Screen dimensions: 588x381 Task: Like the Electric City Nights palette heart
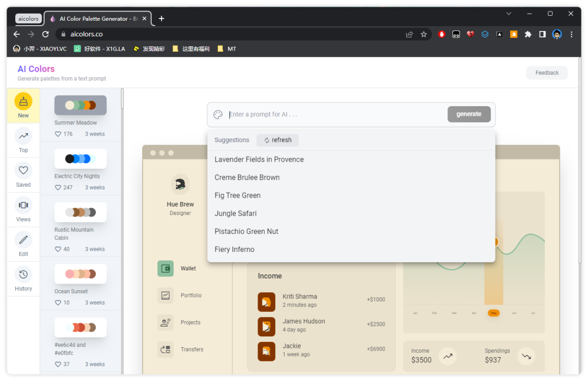pos(58,187)
